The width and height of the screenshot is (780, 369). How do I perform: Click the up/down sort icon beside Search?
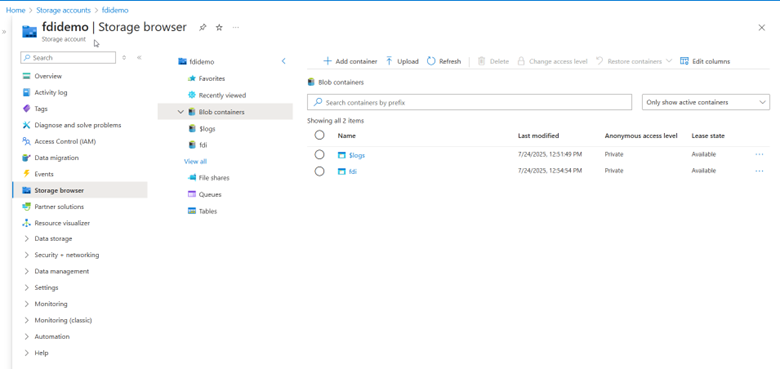pyautogui.click(x=124, y=58)
